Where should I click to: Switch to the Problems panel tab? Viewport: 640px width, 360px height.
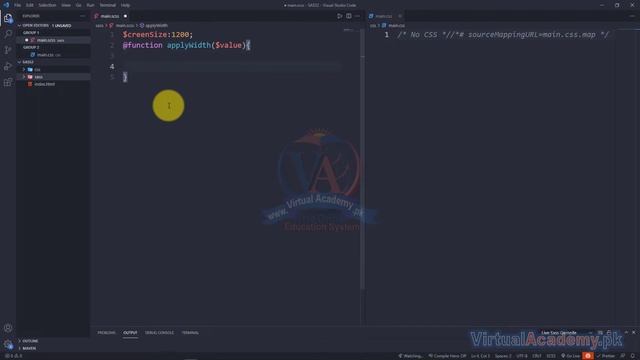coord(107,333)
